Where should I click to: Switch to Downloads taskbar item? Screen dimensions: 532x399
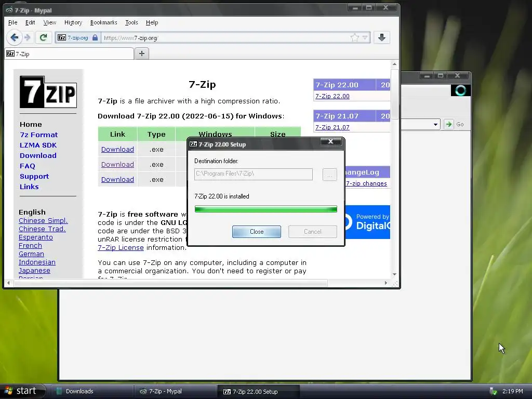coord(91,391)
